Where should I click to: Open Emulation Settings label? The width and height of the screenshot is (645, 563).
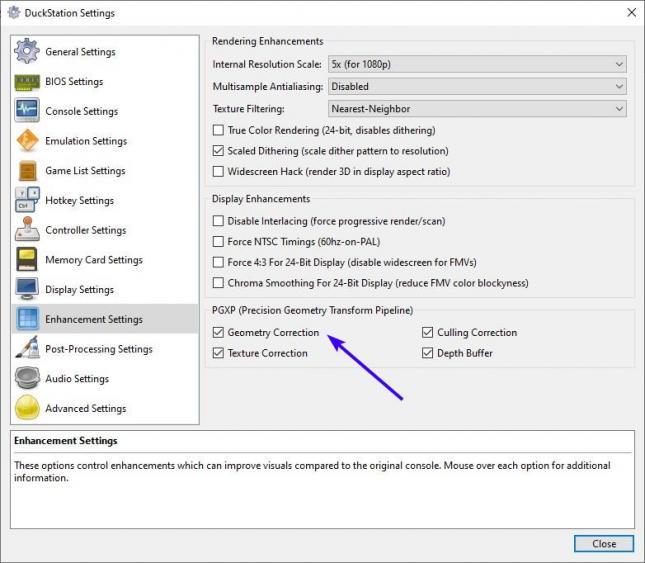coord(86,141)
